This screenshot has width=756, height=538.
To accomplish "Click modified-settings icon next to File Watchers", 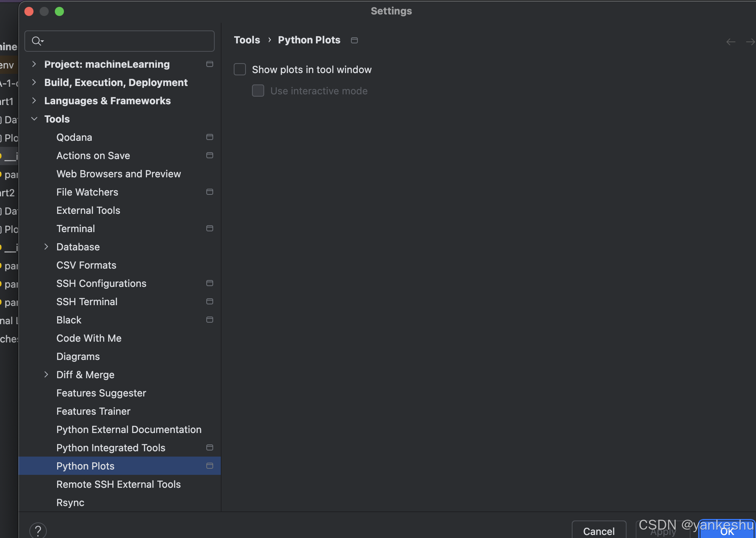I will pyautogui.click(x=209, y=192).
